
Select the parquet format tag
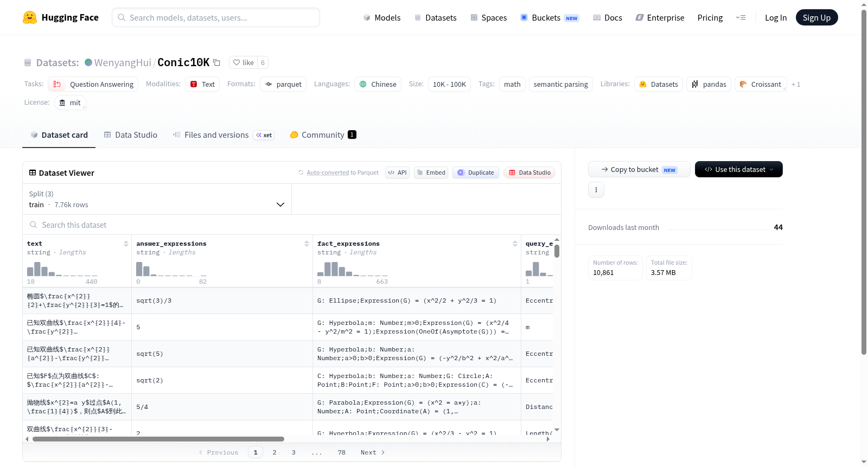(x=283, y=84)
